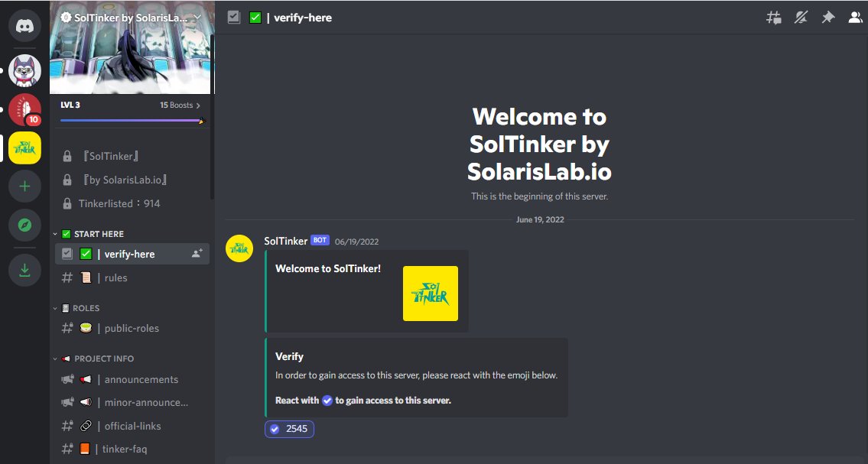868x464 pixels.
Task: Open the threads icon in header
Action: click(773, 18)
